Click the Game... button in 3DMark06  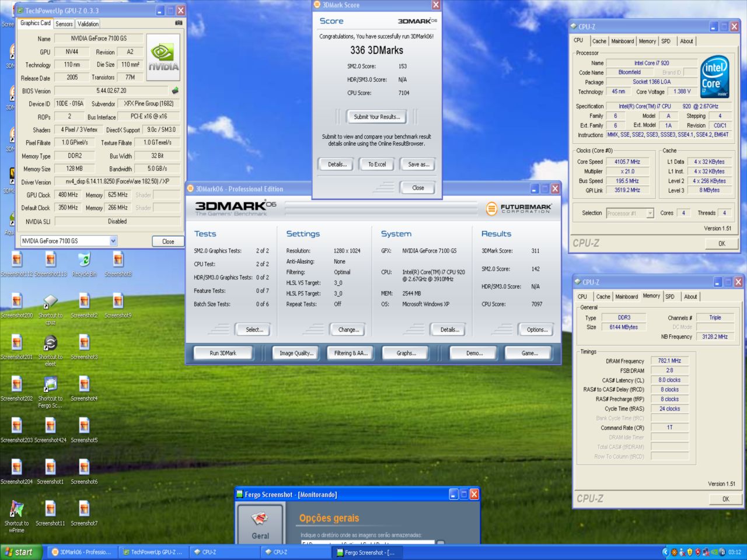coord(529,353)
